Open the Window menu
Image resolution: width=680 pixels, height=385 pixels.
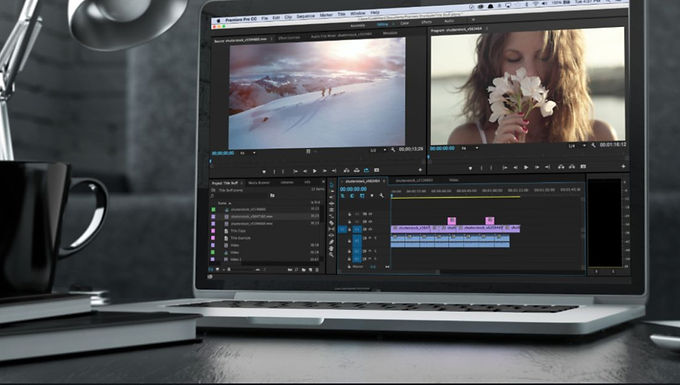click(x=358, y=13)
